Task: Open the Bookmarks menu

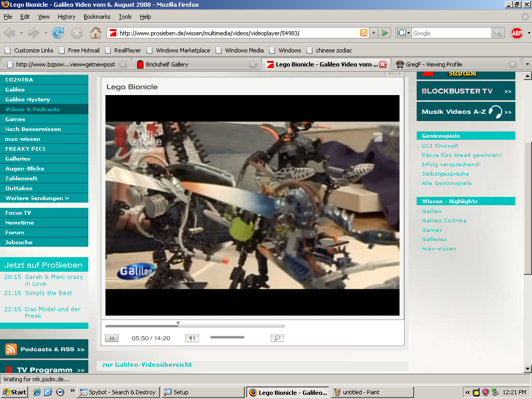Action: [97, 17]
